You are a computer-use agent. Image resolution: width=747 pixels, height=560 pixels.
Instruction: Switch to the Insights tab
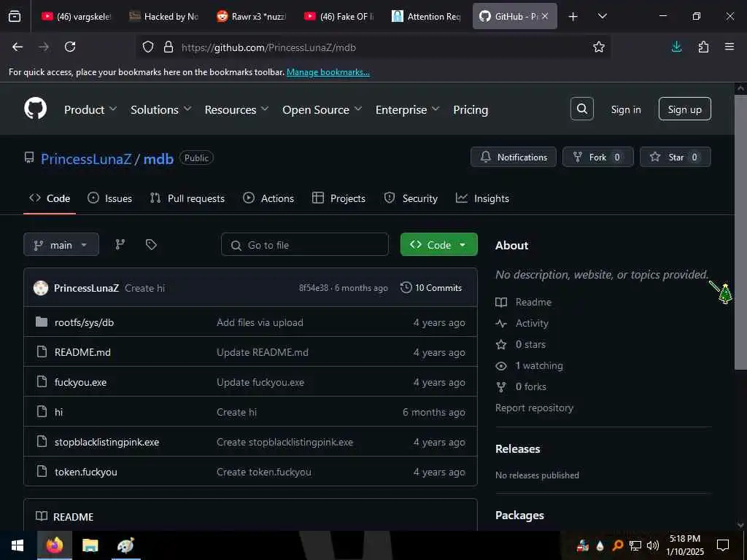coord(482,198)
